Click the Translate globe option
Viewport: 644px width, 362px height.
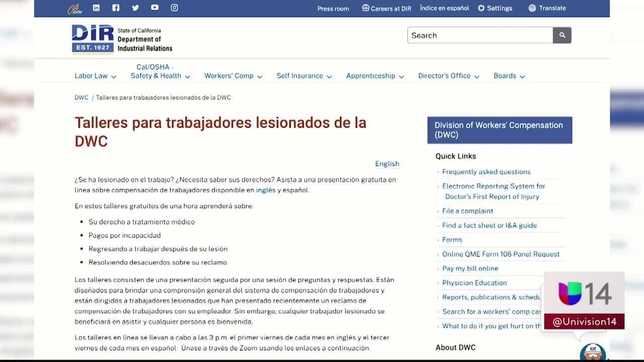[547, 8]
